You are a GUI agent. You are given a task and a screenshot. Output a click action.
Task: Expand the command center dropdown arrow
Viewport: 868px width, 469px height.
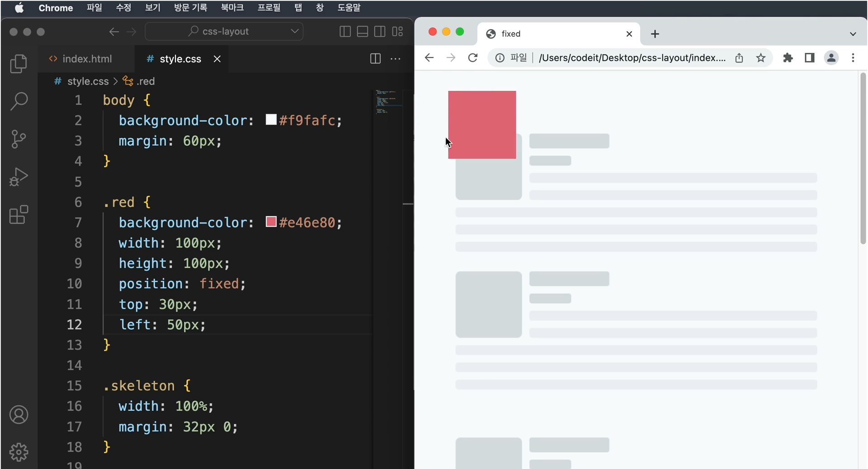click(295, 31)
